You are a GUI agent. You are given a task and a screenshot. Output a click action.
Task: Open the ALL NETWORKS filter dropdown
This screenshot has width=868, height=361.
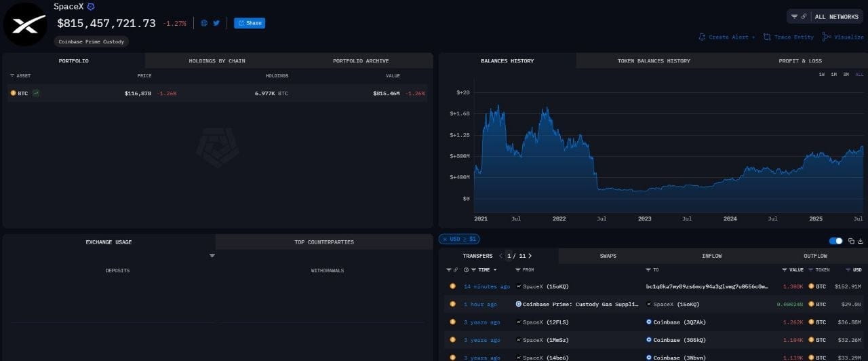coord(825,16)
